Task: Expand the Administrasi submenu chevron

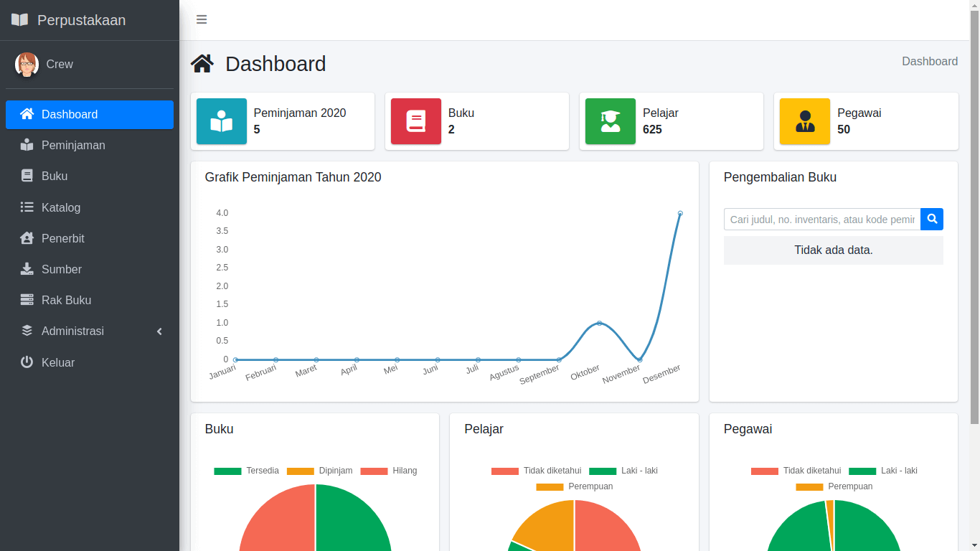Action: click(x=159, y=331)
